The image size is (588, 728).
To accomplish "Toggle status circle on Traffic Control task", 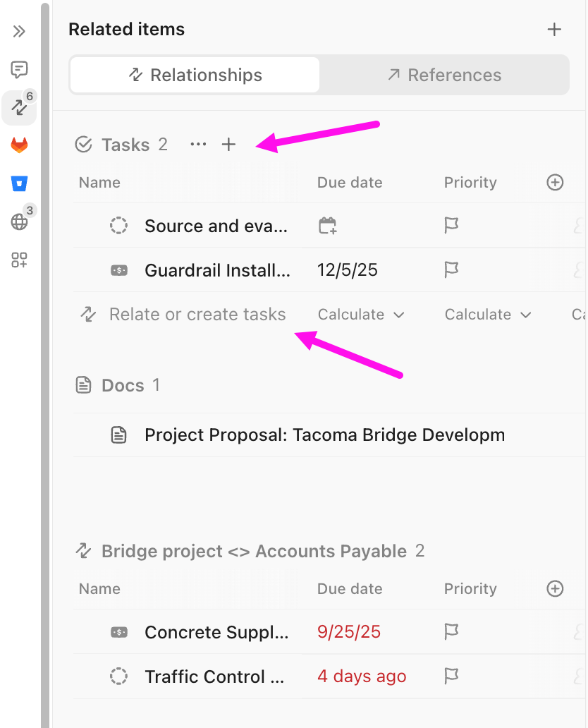I will click(x=118, y=676).
